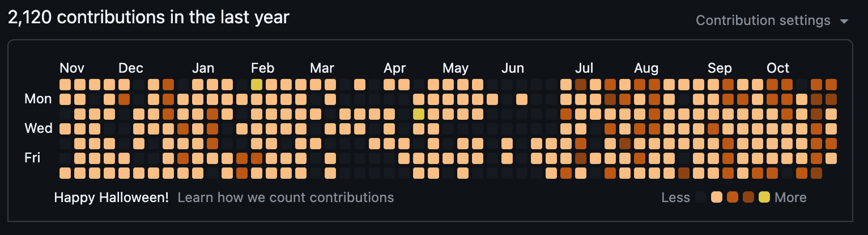
Task: Click the Nov month label
Action: 72,69
